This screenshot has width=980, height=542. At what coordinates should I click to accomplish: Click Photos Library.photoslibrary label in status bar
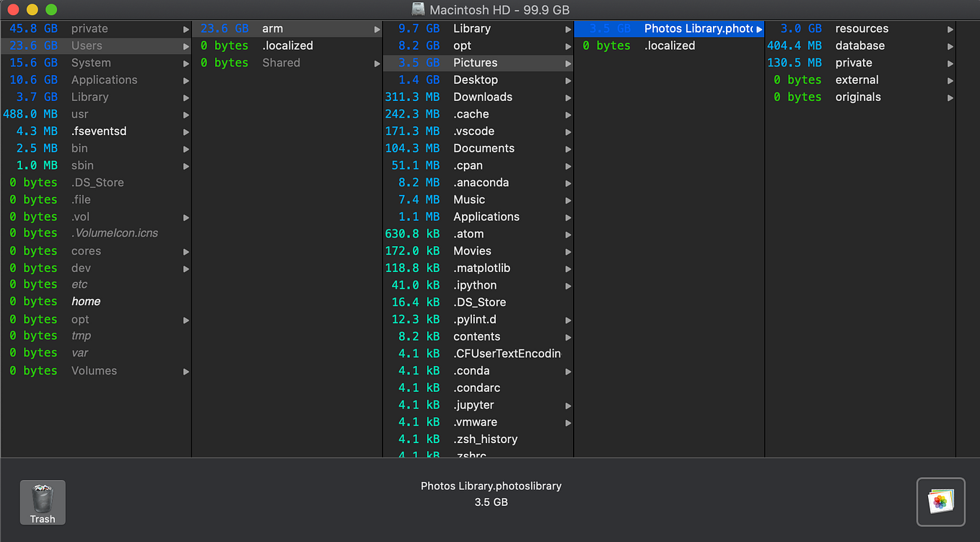click(491, 486)
